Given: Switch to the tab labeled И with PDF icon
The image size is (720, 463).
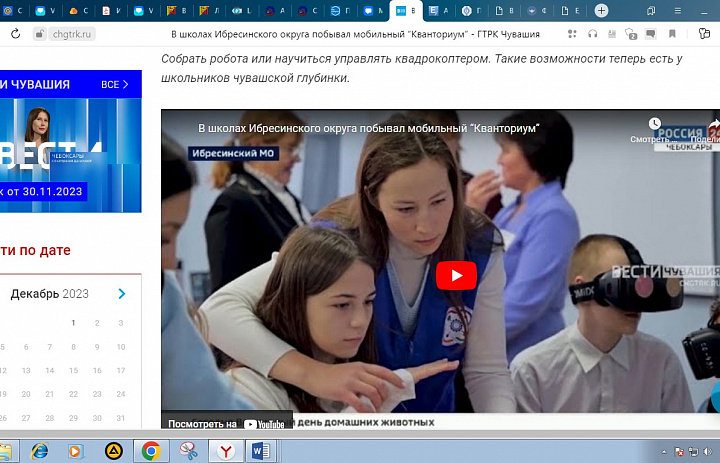Looking at the screenshot, I should 112,11.
